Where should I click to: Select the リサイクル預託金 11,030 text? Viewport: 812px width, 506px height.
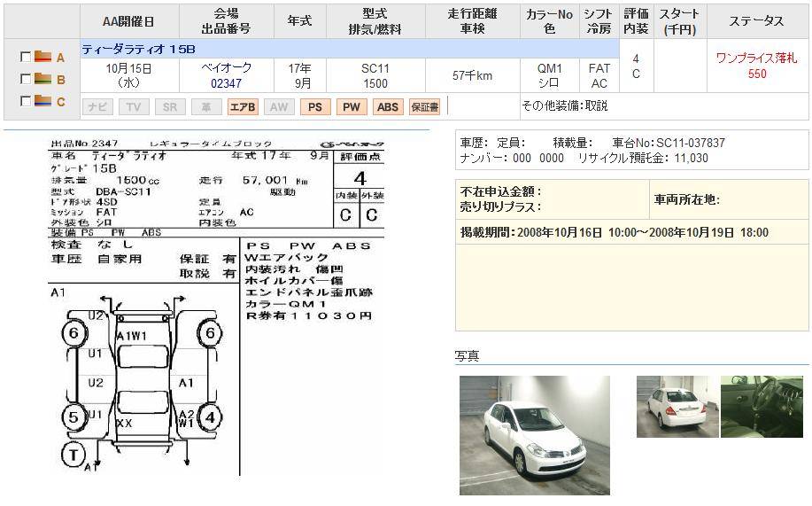pyautogui.click(x=643, y=158)
